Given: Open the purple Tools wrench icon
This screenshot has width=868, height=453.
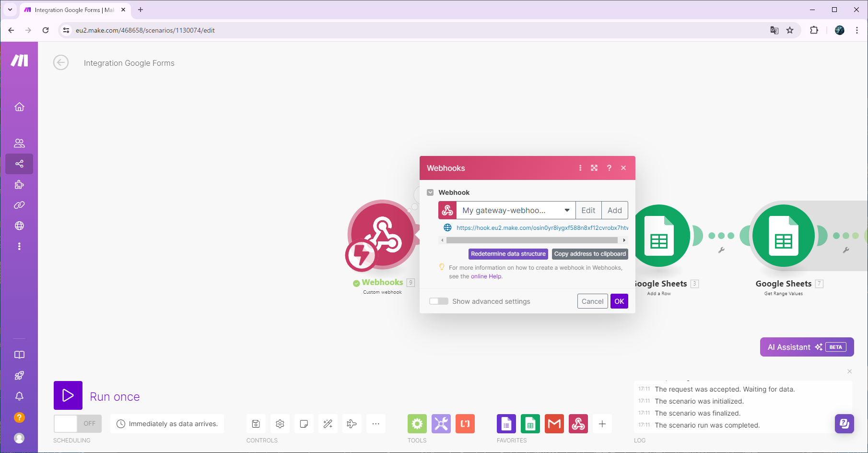Looking at the screenshot, I should [441, 424].
